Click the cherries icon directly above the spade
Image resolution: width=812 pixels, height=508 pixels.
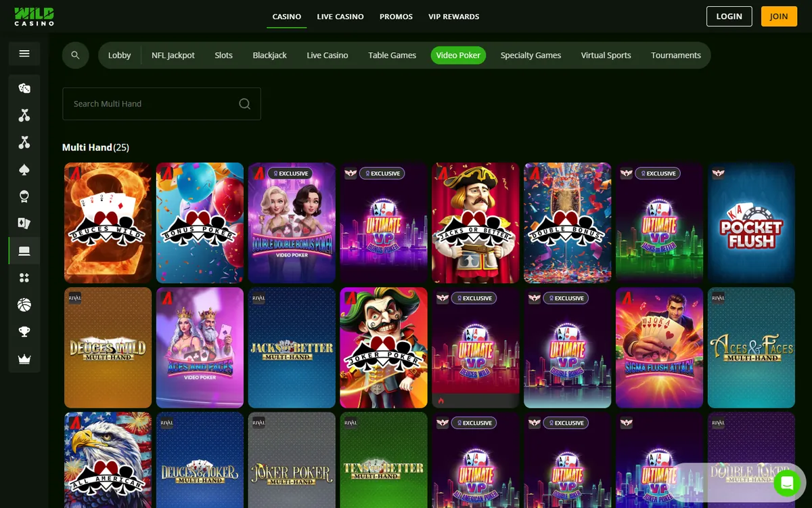[x=24, y=142]
